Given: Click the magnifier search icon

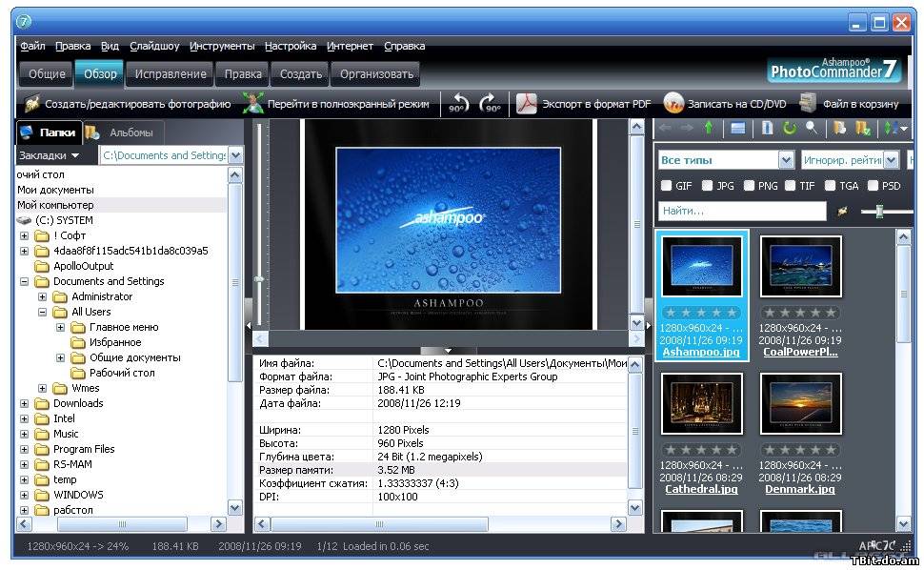Looking at the screenshot, I should (x=812, y=128).
